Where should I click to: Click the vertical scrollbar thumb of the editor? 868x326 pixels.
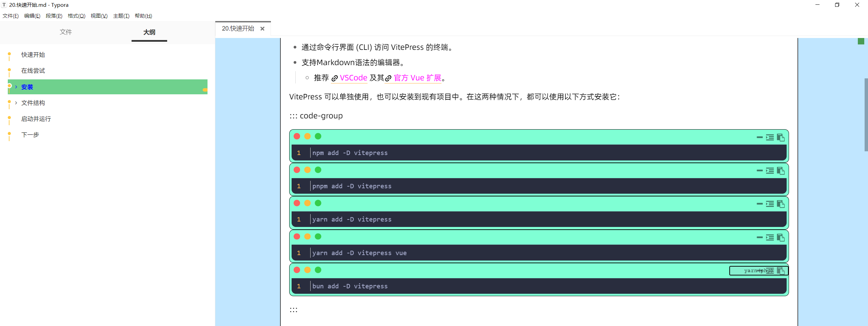point(866,115)
